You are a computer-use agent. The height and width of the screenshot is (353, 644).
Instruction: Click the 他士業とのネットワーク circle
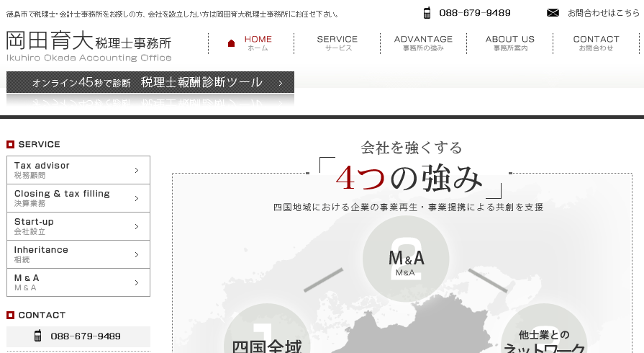[544, 329]
